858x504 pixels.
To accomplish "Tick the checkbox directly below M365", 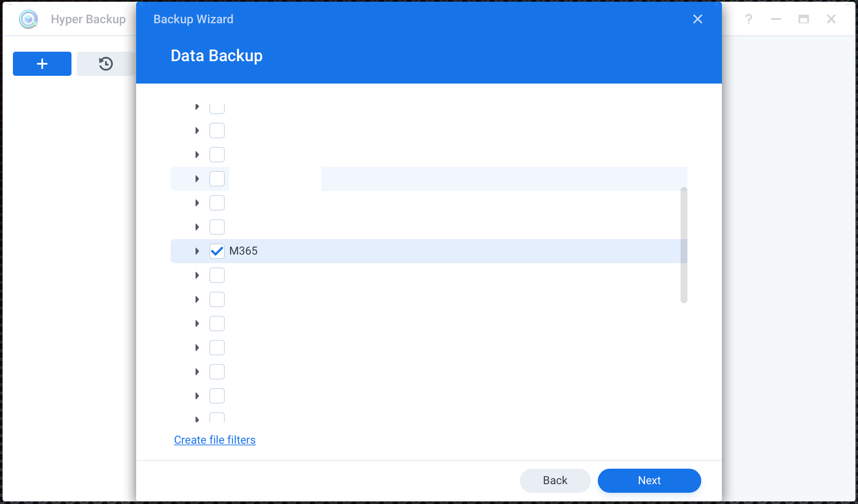I will coord(217,275).
